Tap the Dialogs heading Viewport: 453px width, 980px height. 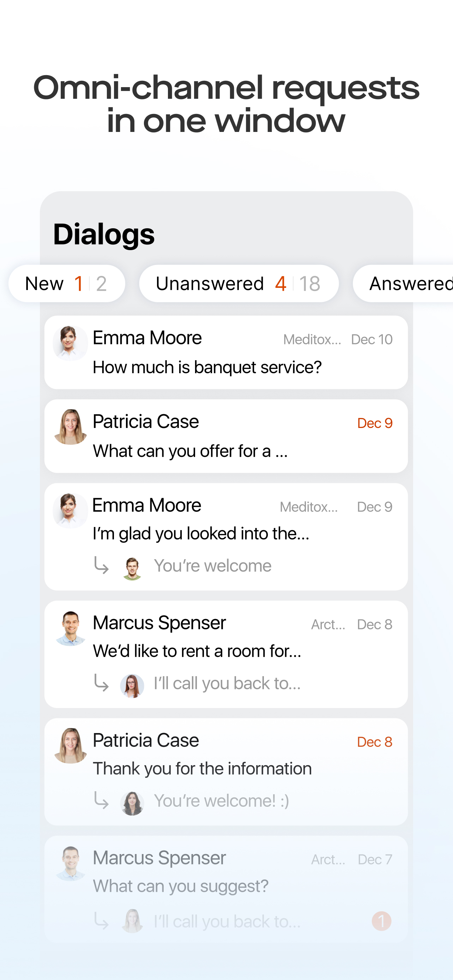(104, 234)
